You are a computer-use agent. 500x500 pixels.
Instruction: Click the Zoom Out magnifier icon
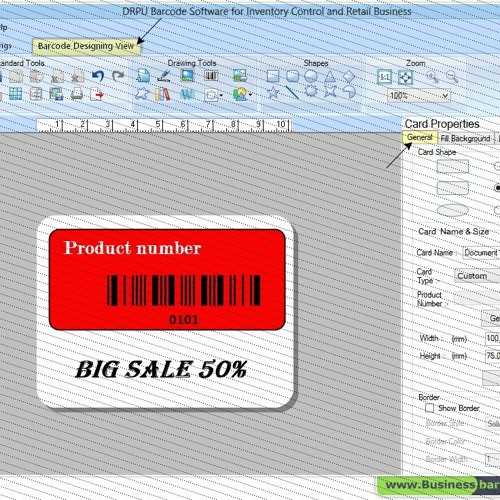coord(452,77)
